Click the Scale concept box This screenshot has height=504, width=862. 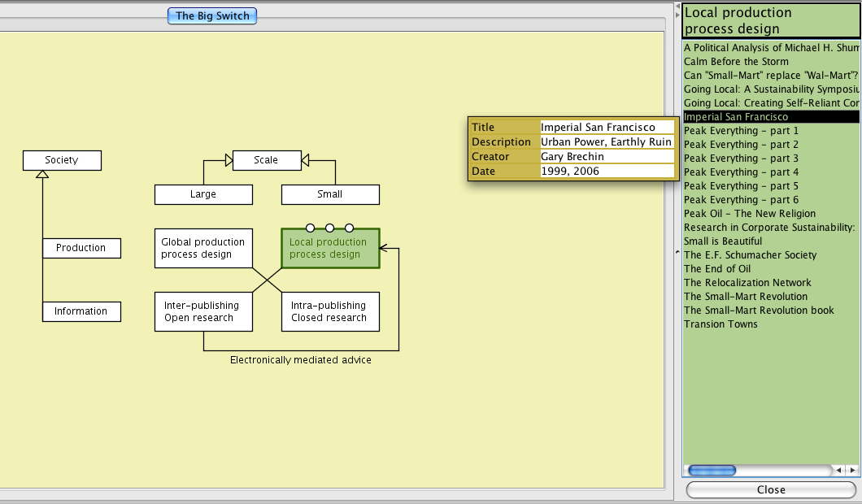[266, 160]
